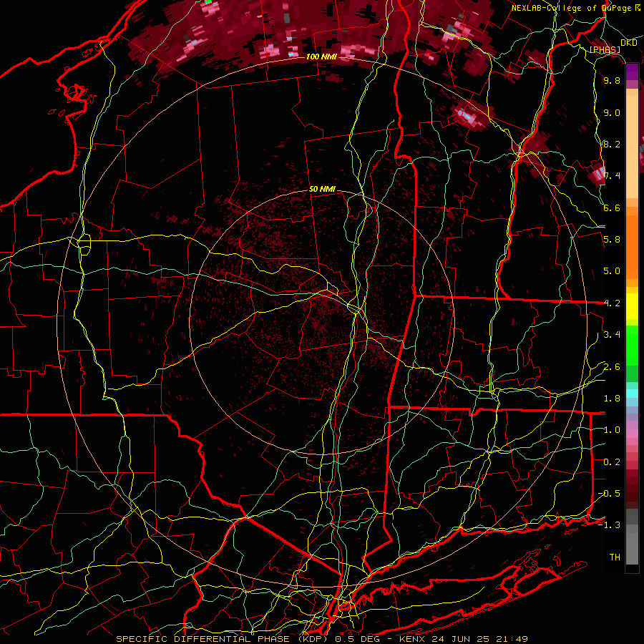
Task: Select the purple band at the color scale top
Action: pos(632,72)
